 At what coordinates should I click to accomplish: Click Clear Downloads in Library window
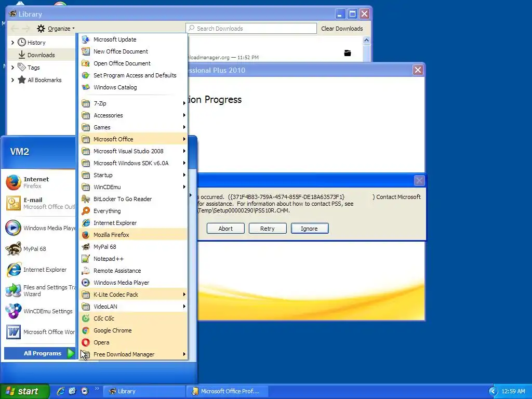pyautogui.click(x=342, y=29)
